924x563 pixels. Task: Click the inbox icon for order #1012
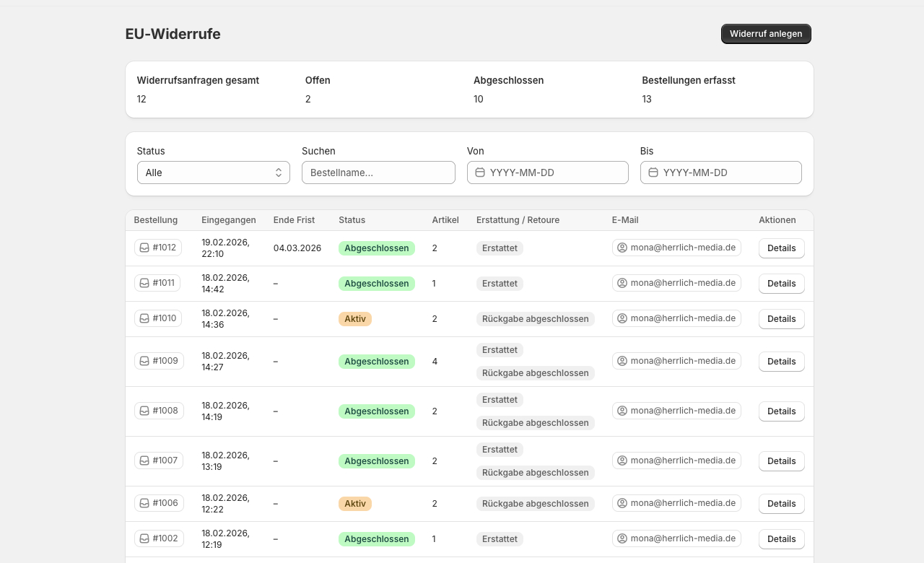click(x=144, y=248)
